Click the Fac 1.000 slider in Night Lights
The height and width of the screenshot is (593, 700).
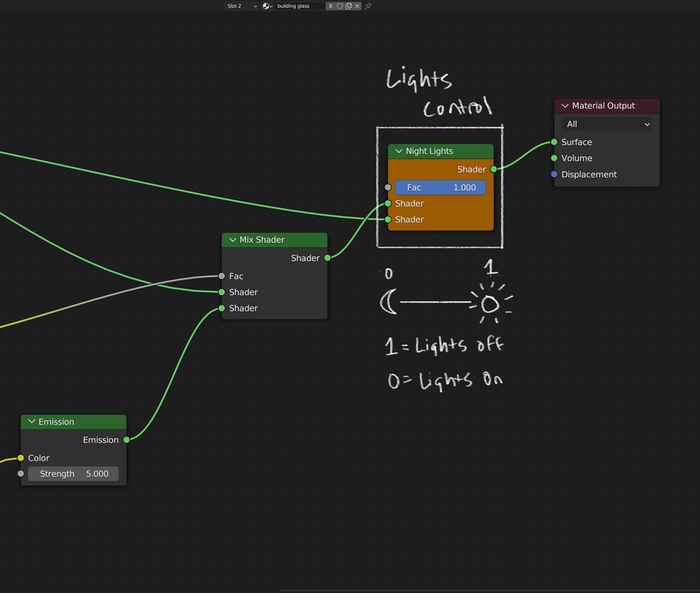(441, 187)
